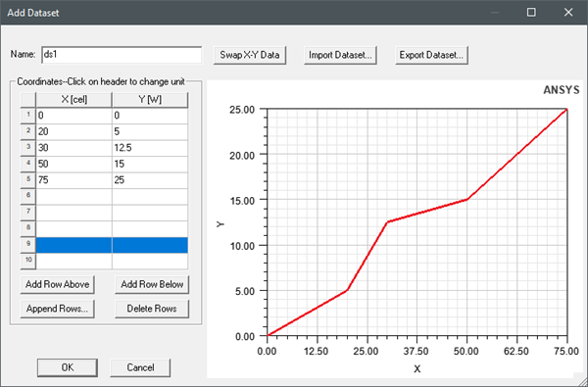Click the Y cell with value 25
Viewport: 588px width, 387px height.
[150, 180]
